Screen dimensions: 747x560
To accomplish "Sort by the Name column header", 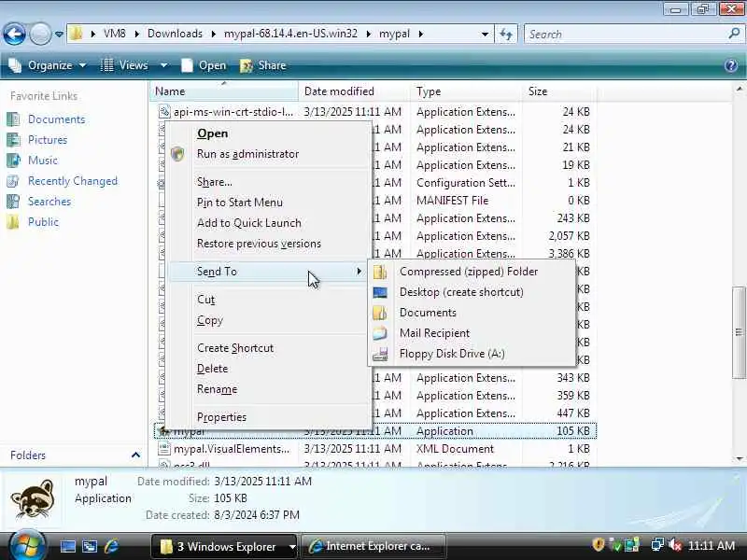I will pyautogui.click(x=224, y=91).
